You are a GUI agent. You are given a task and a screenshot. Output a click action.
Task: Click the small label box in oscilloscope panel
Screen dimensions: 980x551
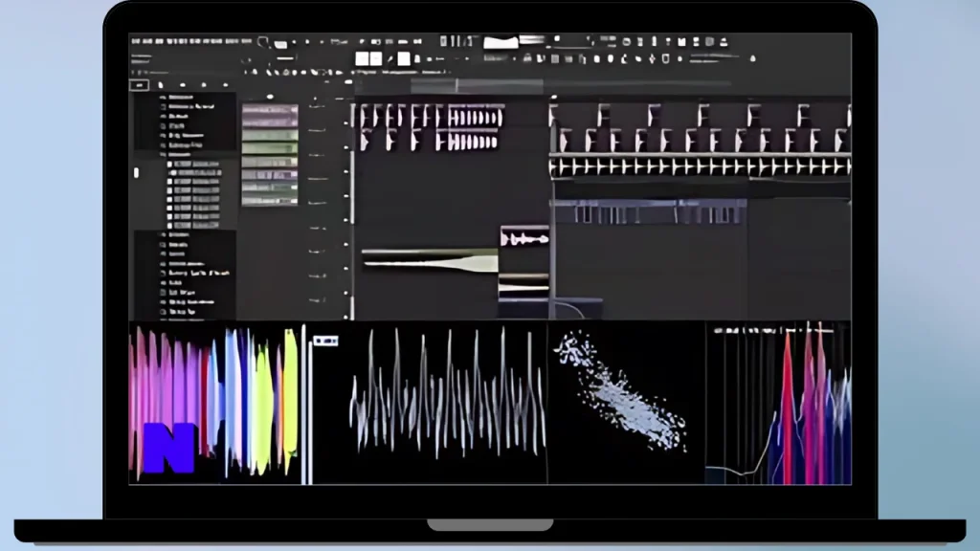(325, 341)
